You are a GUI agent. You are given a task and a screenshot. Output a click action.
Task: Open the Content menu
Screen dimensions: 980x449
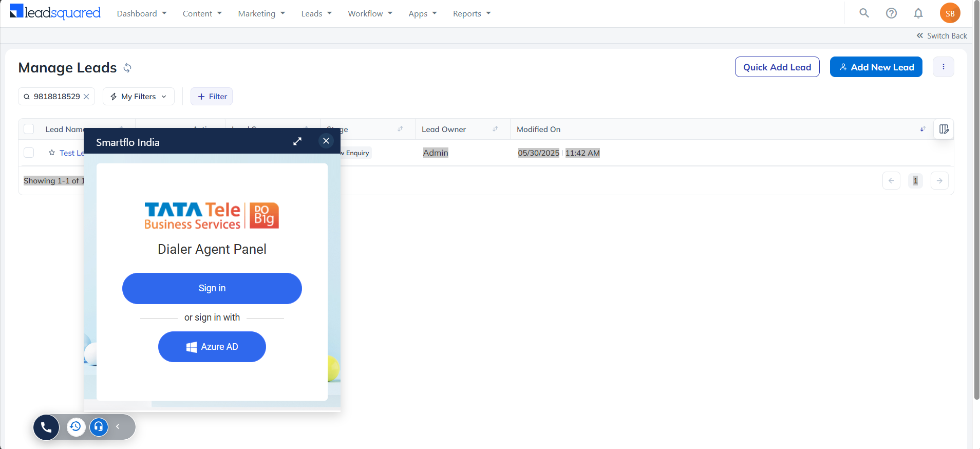tap(202, 14)
